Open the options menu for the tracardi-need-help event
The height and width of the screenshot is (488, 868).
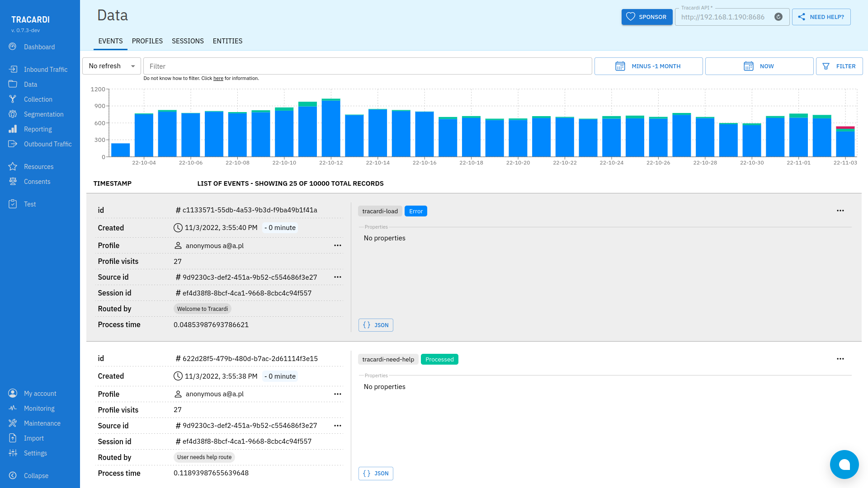pyautogui.click(x=840, y=359)
